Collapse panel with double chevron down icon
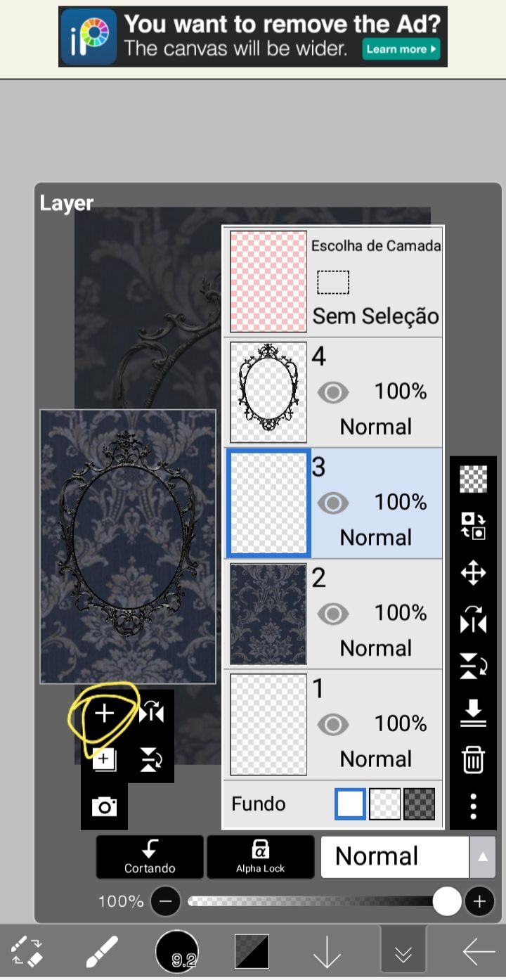506x980 pixels. point(403,953)
